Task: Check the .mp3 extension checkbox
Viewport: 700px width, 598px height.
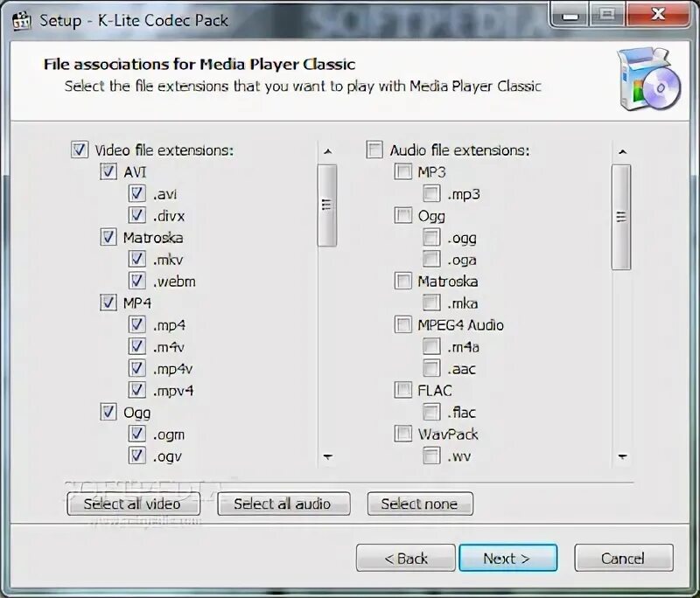Action: pyautogui.click(x=431, y=193)
